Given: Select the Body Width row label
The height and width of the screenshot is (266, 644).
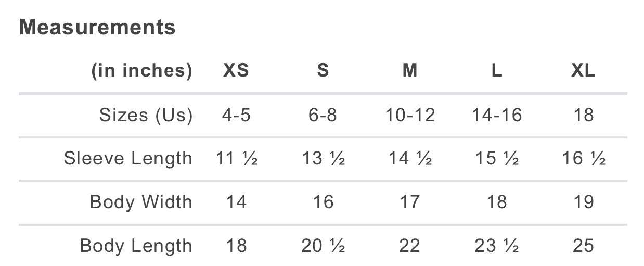Looking at the screenshot, I should click(141, 202).
